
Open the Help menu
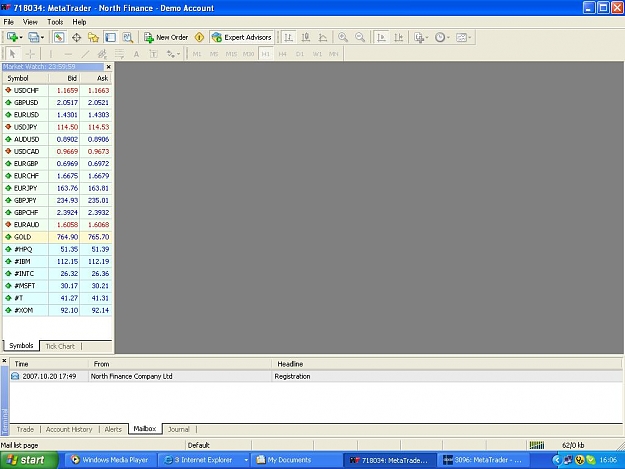point(79,22)
